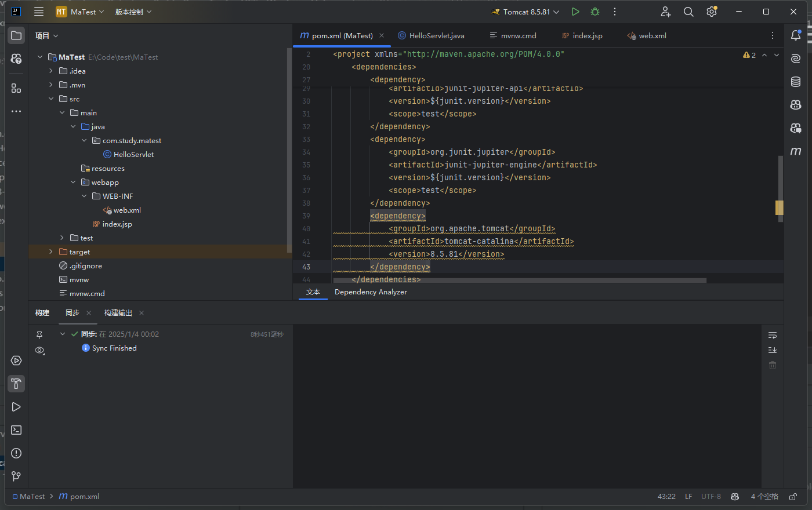Open Code With Me icon
Viewport: 812px width, 510px height.
pos(665,12)
